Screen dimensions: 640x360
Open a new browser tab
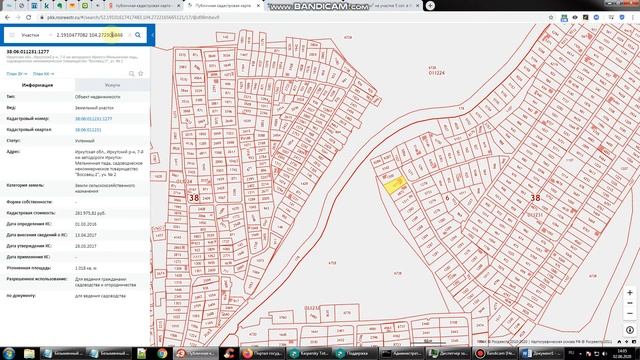tap(430, 6)
